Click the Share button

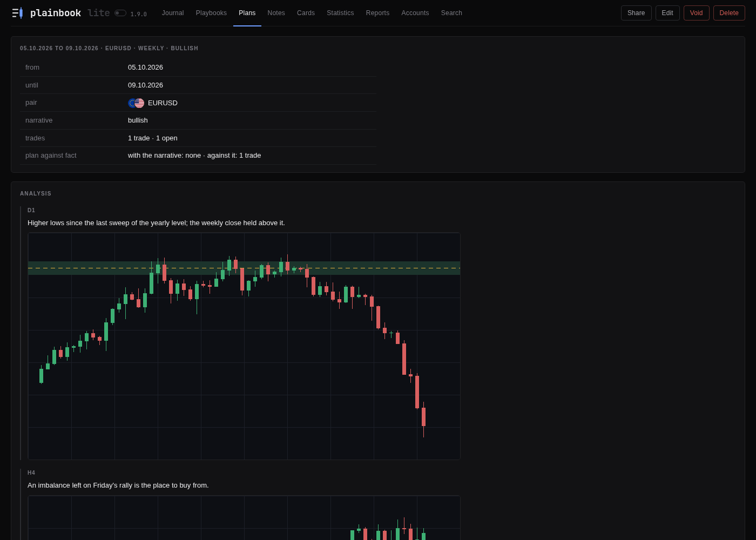[636, 13]
